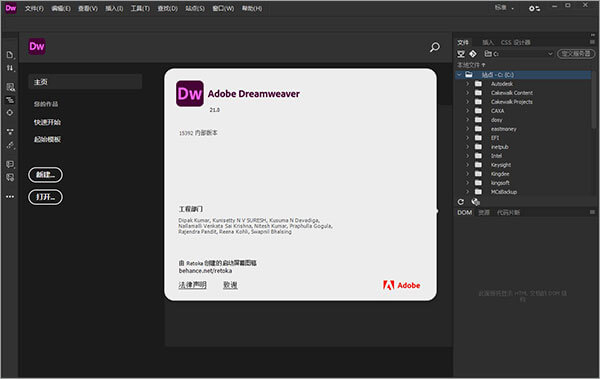
Task: Open the Files panel options menu icon
Action: 592,42
